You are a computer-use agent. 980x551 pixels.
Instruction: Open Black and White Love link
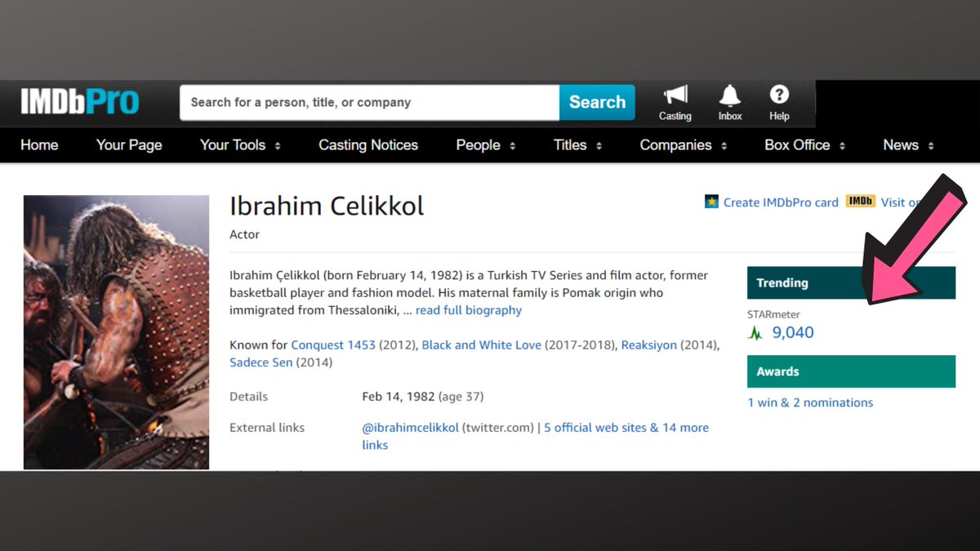tap(482, 344)
